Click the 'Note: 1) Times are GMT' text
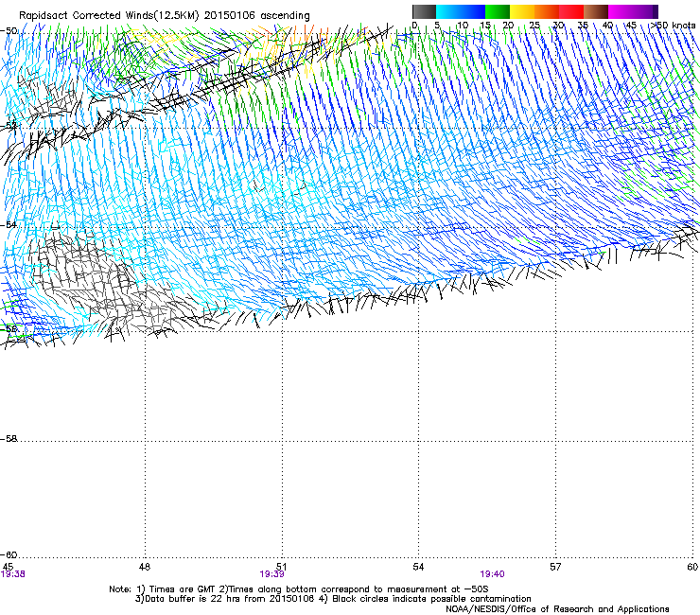 coord(163,589)
